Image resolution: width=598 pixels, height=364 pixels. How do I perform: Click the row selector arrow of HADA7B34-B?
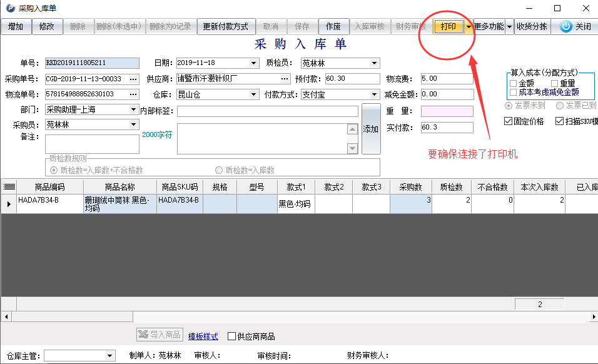coord(9,204)
